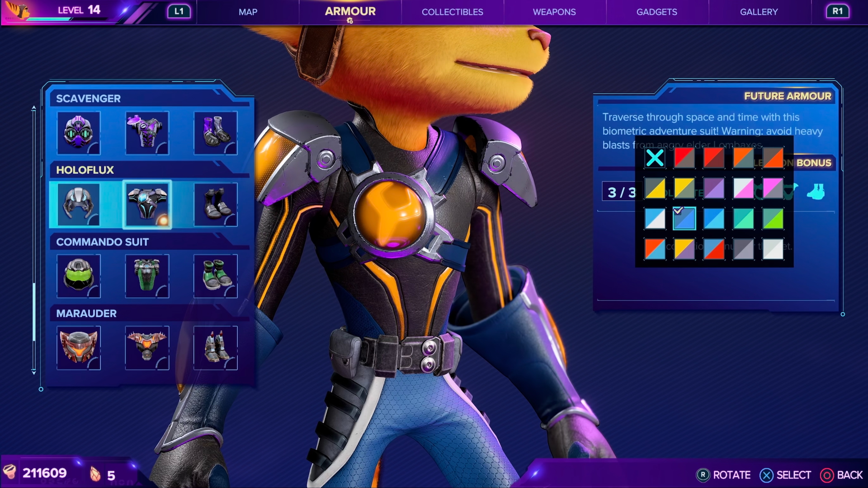This screenshot has height=488, width=868.
Task: Select the Scavenger chest armour icon
Action: [147, 133]
